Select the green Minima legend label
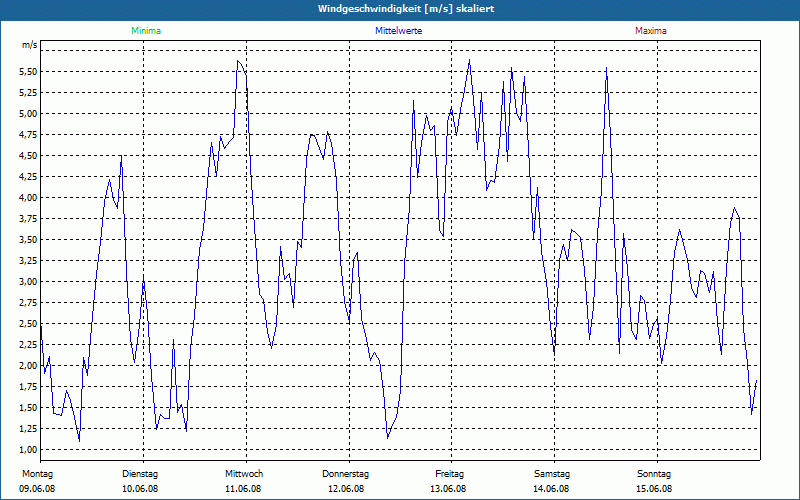 pyautogui.click(x=146, y=31)
